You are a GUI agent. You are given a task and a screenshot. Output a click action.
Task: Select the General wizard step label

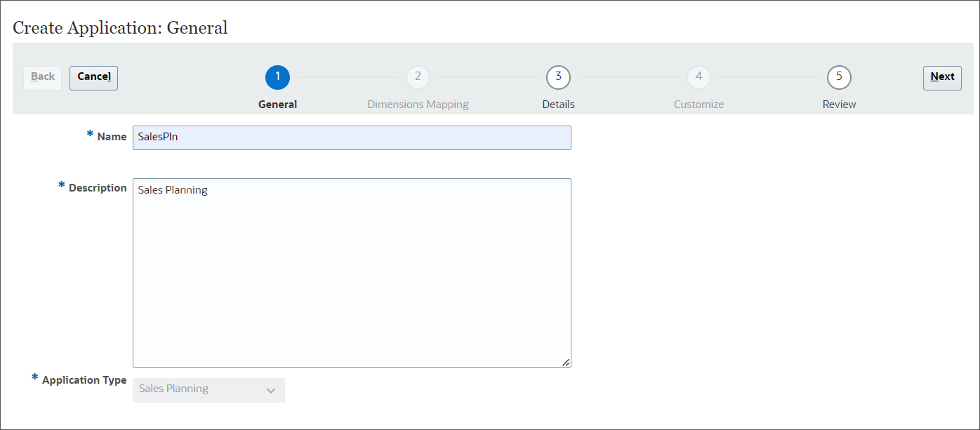click(x=277, y=104)
